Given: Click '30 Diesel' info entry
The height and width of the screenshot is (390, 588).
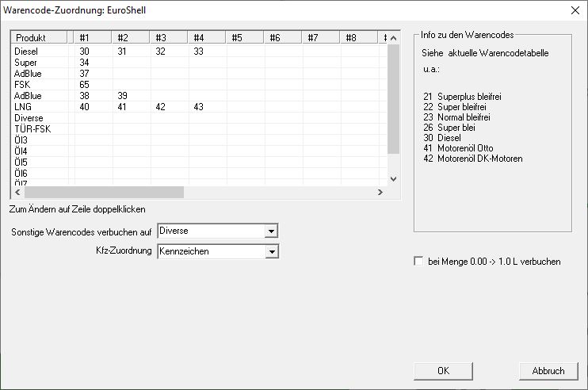Looking at the screenshot, I should coord(441,138).
